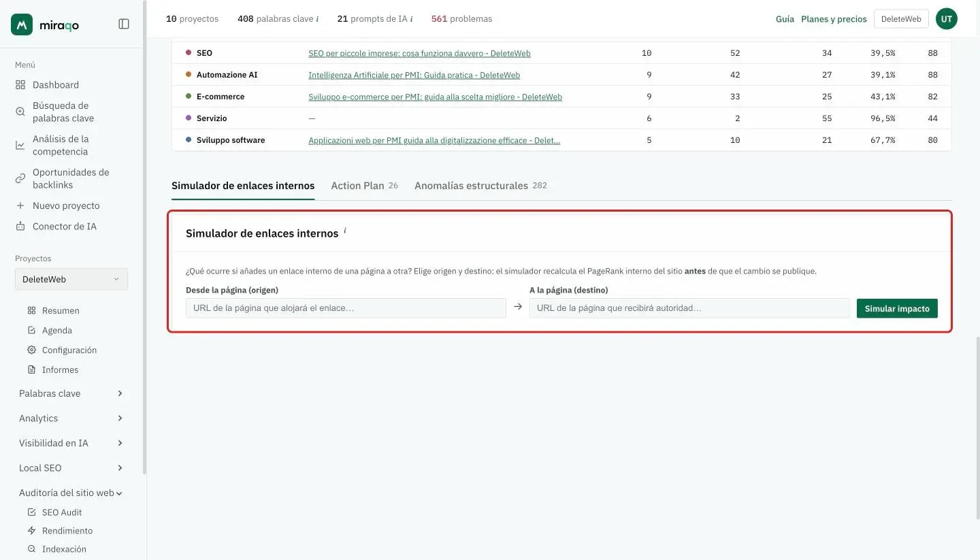Open the DeleteWeb project dropdown
This screenshot has width=980, height=560.
click(71, 279)
